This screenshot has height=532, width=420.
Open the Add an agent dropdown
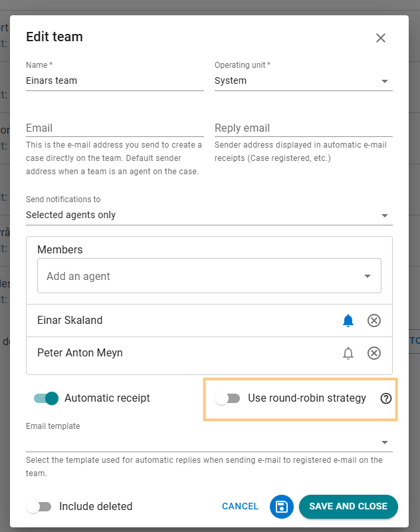tap(209, 276)
